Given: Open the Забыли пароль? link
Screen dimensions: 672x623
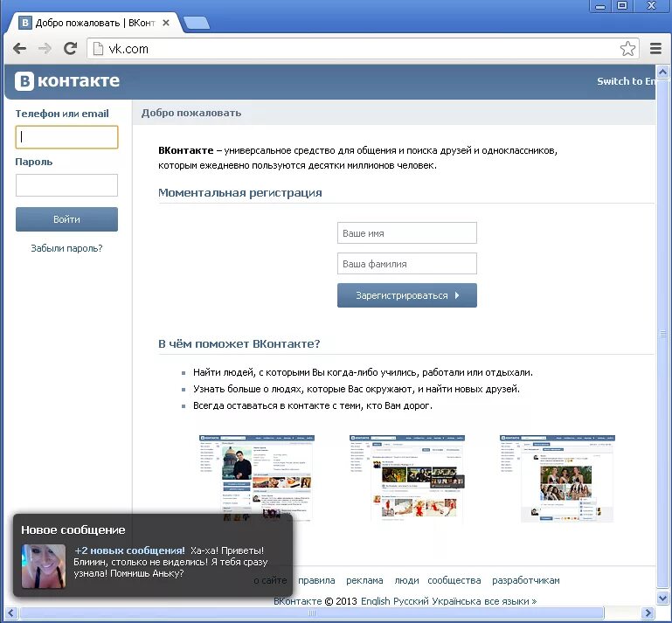Looking at the screenshot, I should (x=67, y=248).
